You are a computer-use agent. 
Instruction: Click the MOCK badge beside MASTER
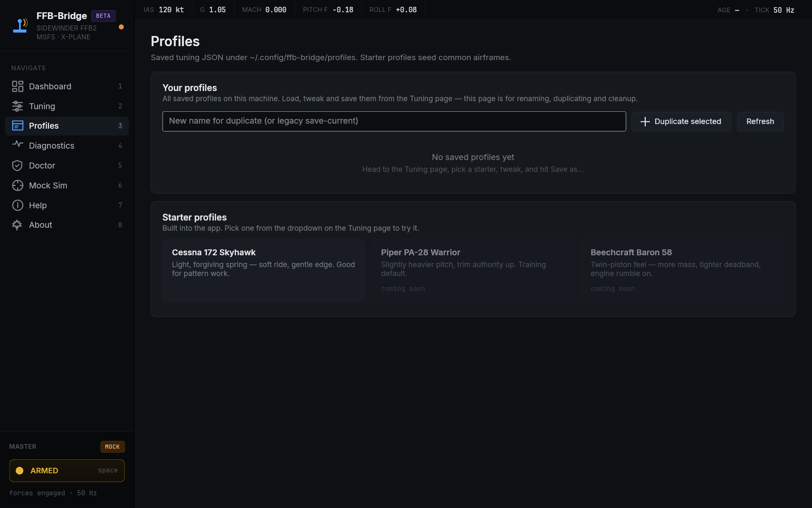pos(112,447)
